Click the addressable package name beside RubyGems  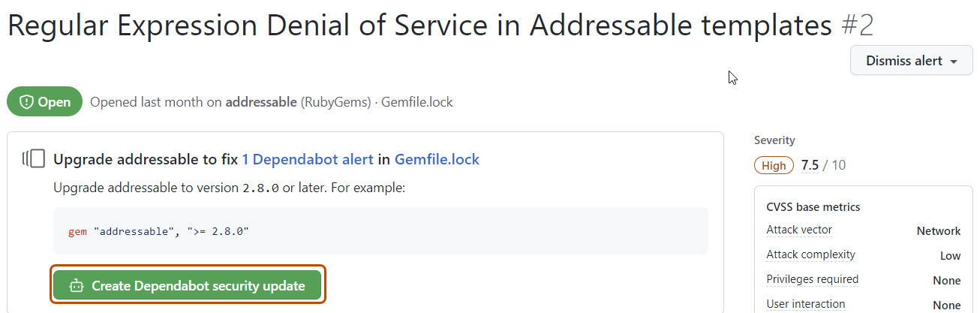(x=261, y=102)
